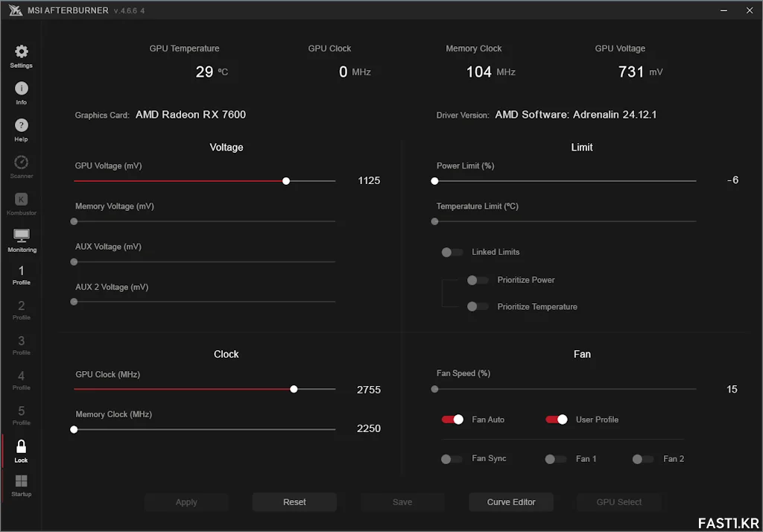Click the AUX 2 Voltage slider handle
The width and height of the screenshot is (763, 532).
pos(74,302)
